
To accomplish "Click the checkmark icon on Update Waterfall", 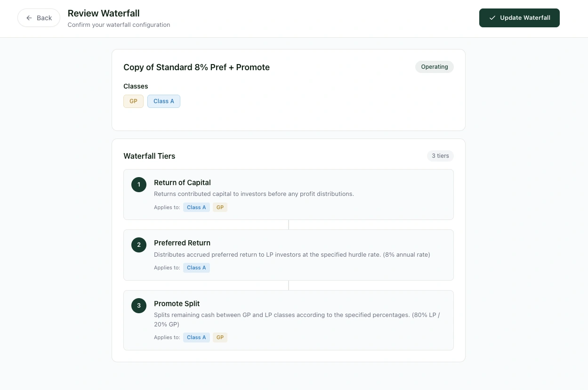I will (x=492, y=17).
